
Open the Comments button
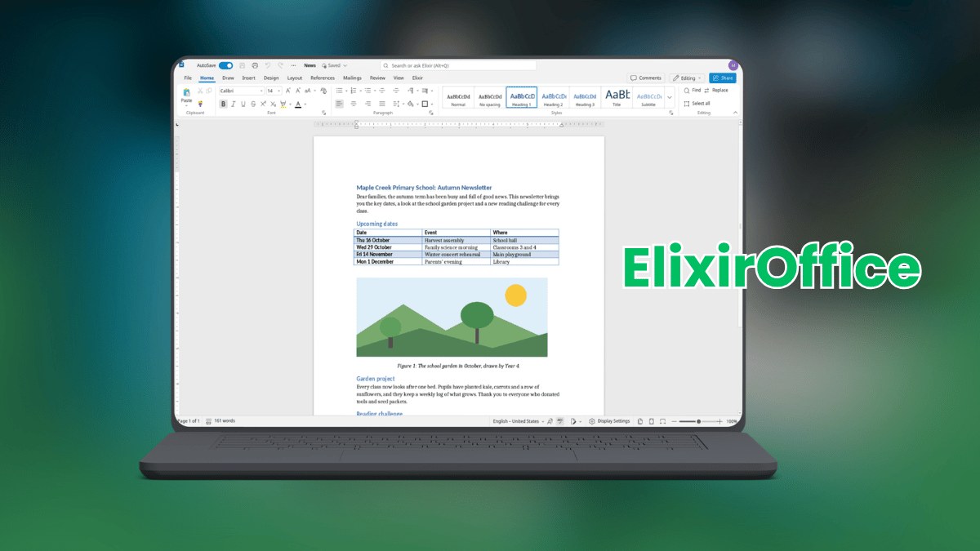click(646, 78)
